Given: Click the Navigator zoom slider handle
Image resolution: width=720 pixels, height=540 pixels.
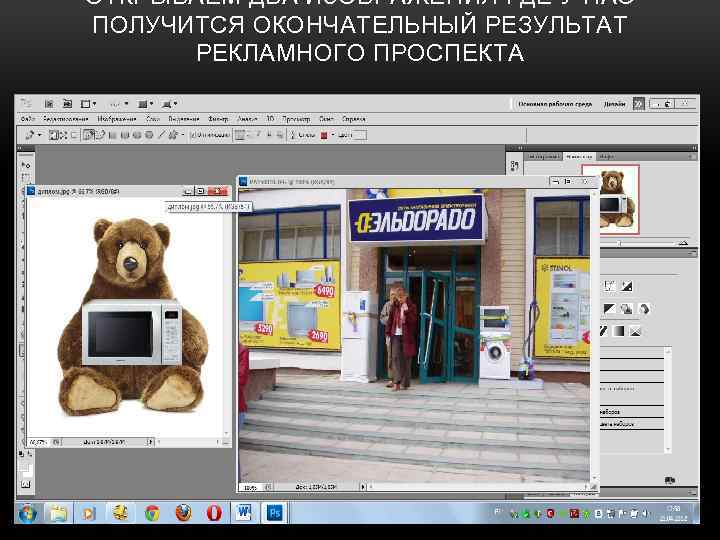Looking at the screenshot, I should coord(619,243).
